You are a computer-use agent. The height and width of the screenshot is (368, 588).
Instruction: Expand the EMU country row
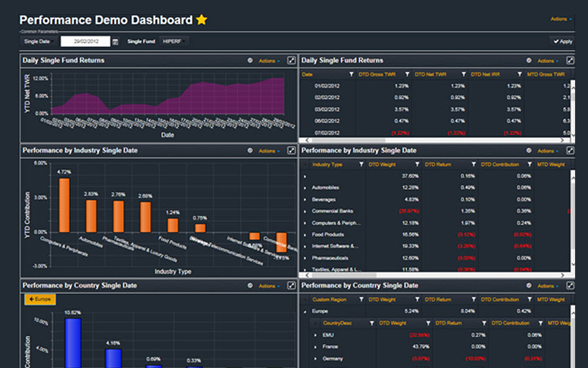[x=315, y=335]
